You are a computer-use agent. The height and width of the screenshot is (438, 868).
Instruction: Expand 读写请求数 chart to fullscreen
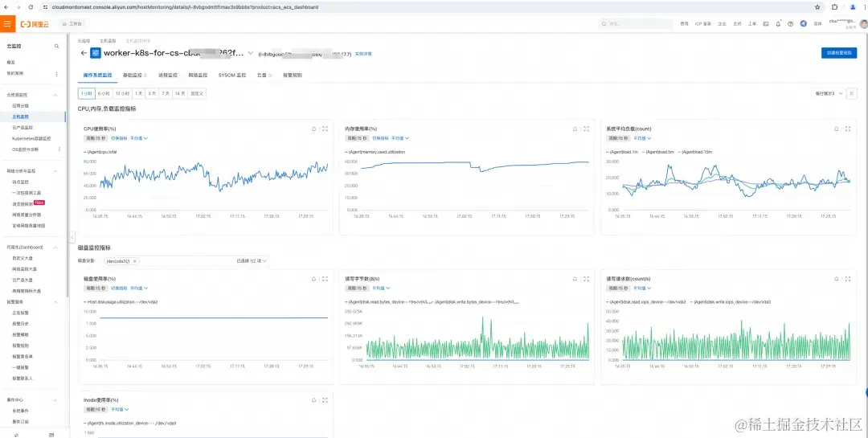[x=848, y=279]
